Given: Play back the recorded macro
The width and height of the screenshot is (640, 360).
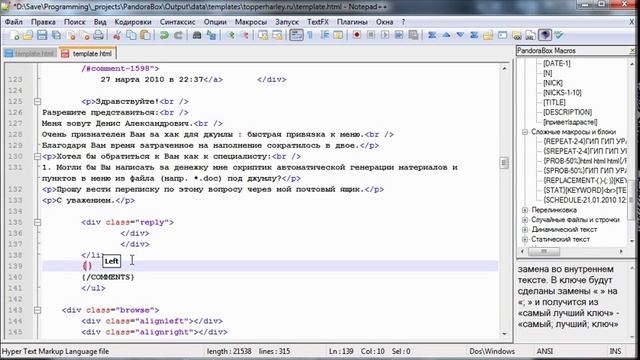Looking at the screenshot, I should [385, 36].
